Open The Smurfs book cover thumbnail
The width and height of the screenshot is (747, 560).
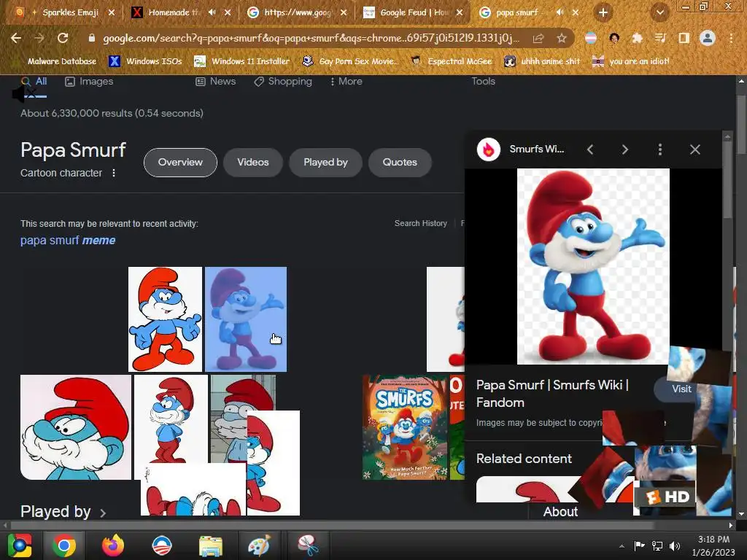coord(406,427)
